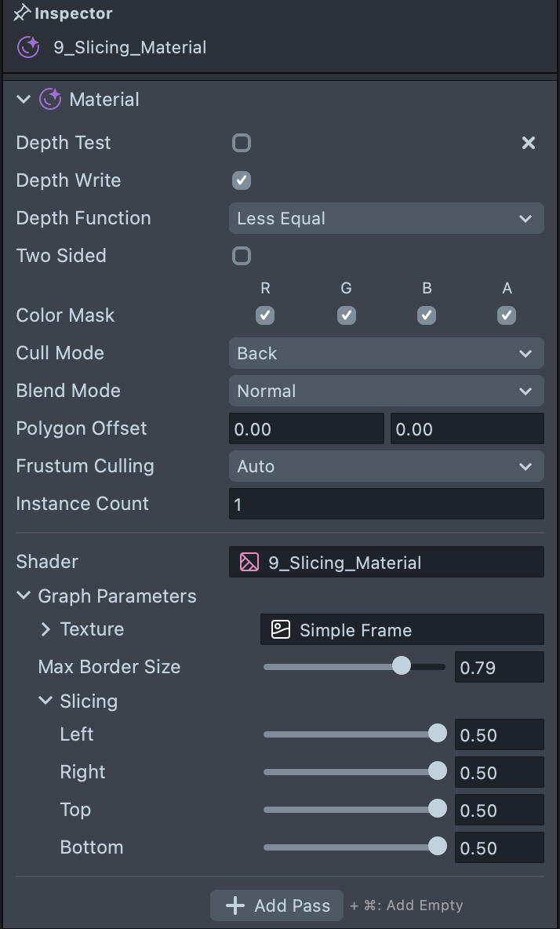Enable the Depth Test checkbox

(x=242, y=143)
